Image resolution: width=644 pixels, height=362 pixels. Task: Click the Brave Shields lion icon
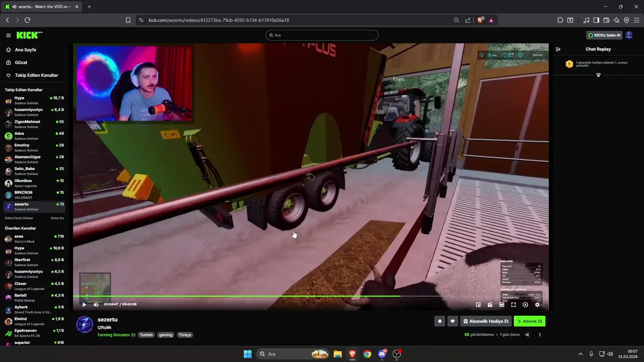tap(480, 20)
